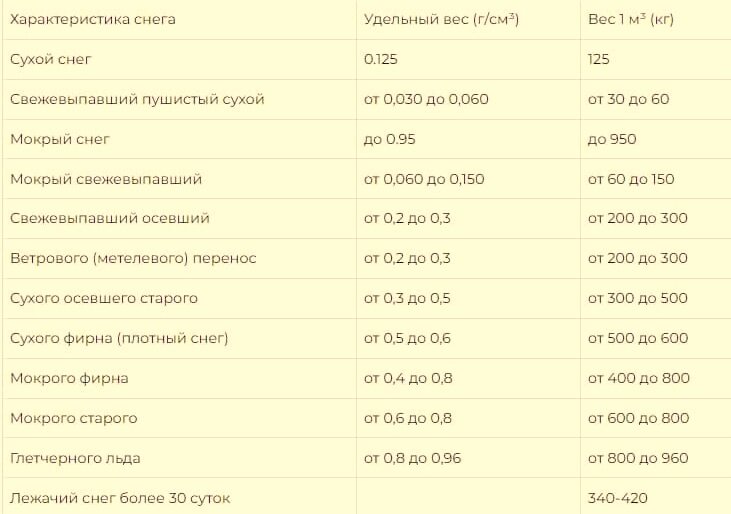This screenshot has height=514, width=731.
Task: Select 'Свежевыпавший осевший' row label
Action: (110, 219)
